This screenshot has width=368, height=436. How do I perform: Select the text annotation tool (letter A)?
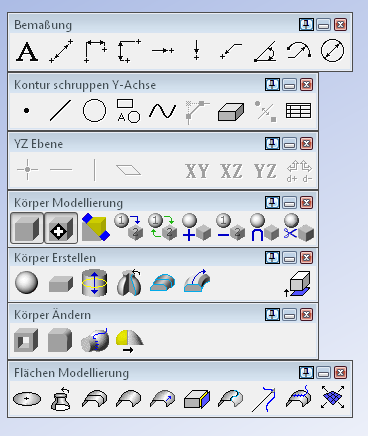click(x=27, y=51)
